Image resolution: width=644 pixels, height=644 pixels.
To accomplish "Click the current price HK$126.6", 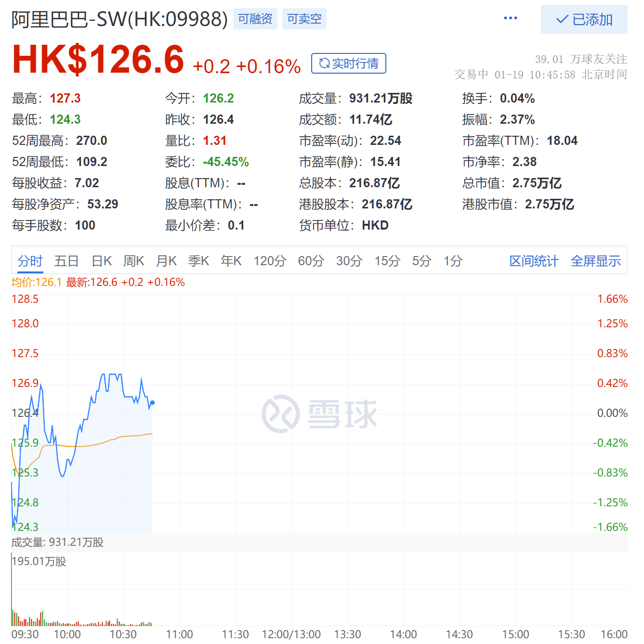I will click(x=98, y=59).
